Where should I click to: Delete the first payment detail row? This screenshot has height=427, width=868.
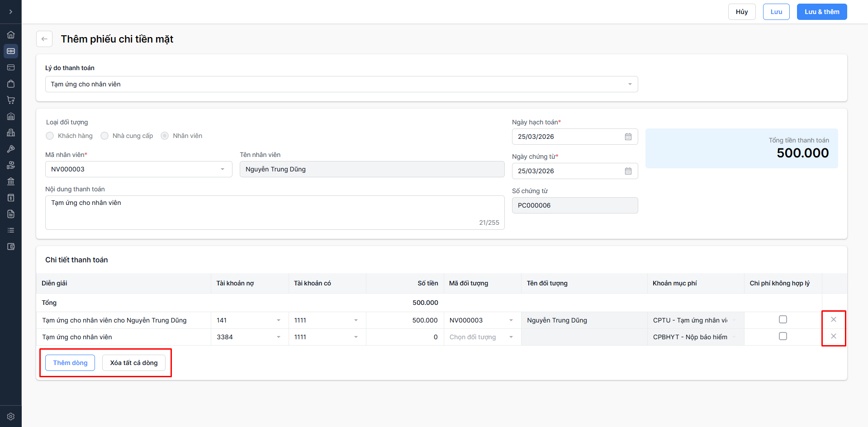tap(833, 320)
